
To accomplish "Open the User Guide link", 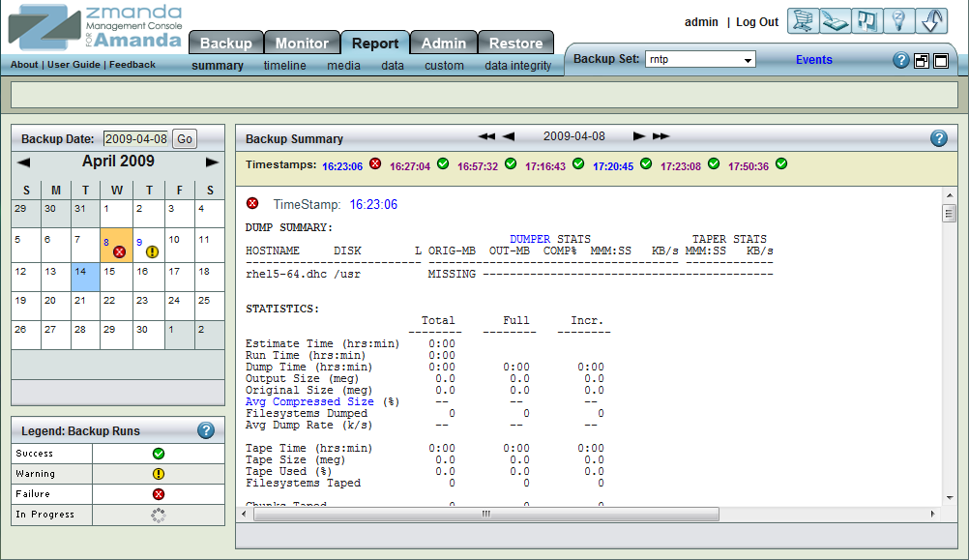I will coord(73,64).
